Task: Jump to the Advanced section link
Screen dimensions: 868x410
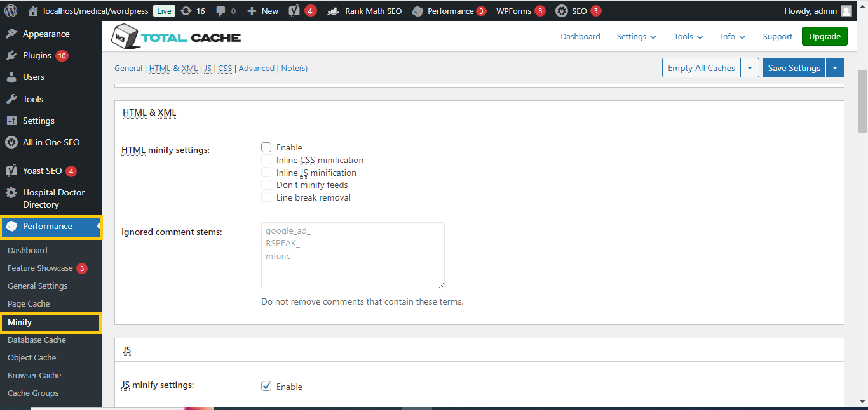Action: point(256,69)
